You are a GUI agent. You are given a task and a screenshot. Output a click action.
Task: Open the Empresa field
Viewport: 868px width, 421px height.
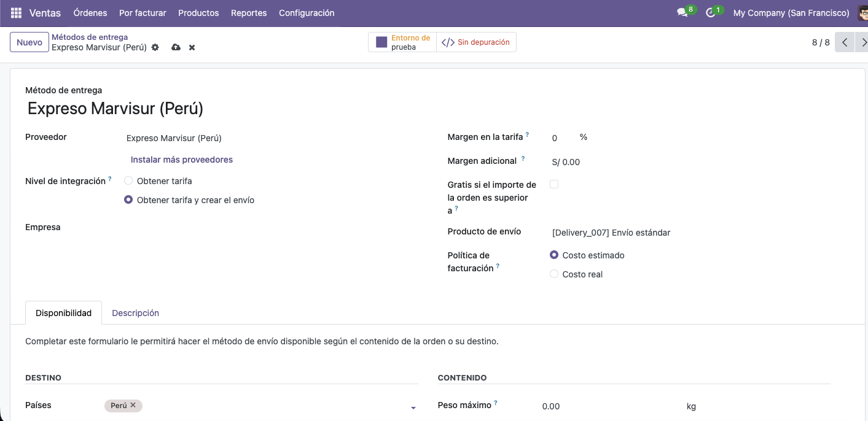tap(270, 228)
